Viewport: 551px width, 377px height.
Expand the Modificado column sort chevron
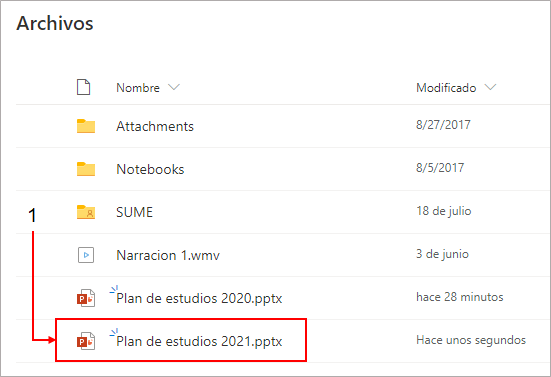(490, 87)
